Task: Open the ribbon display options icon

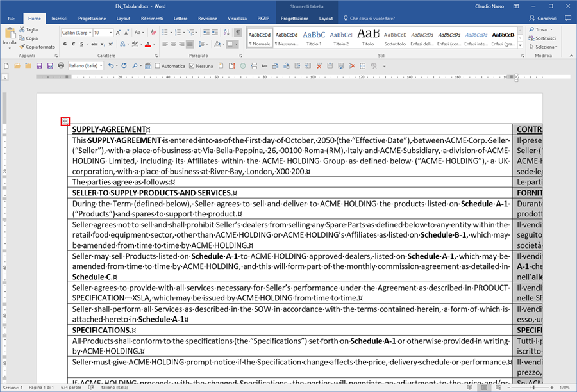Action: [516, 6]
